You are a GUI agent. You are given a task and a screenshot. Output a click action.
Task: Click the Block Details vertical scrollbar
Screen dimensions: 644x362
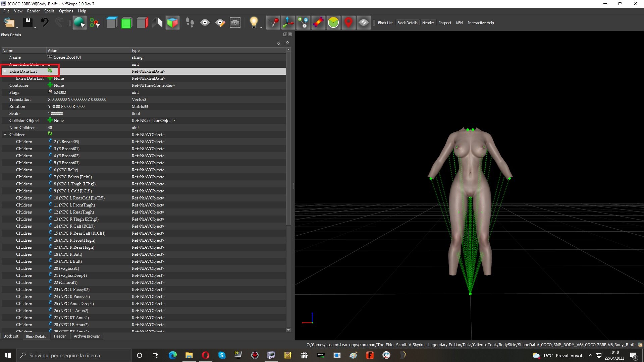pos(288,189)
